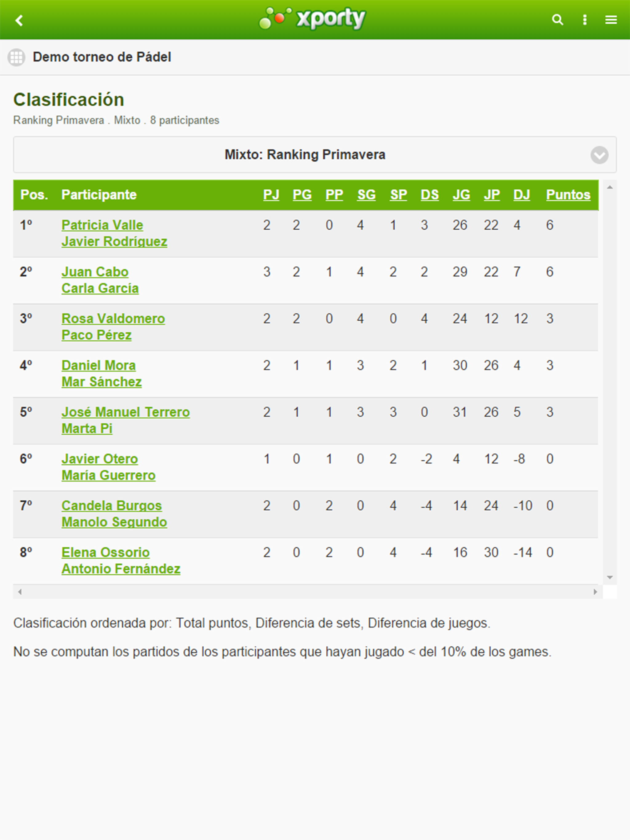
Task: Click the table's scroll right arrow
Action: point(595,592)
